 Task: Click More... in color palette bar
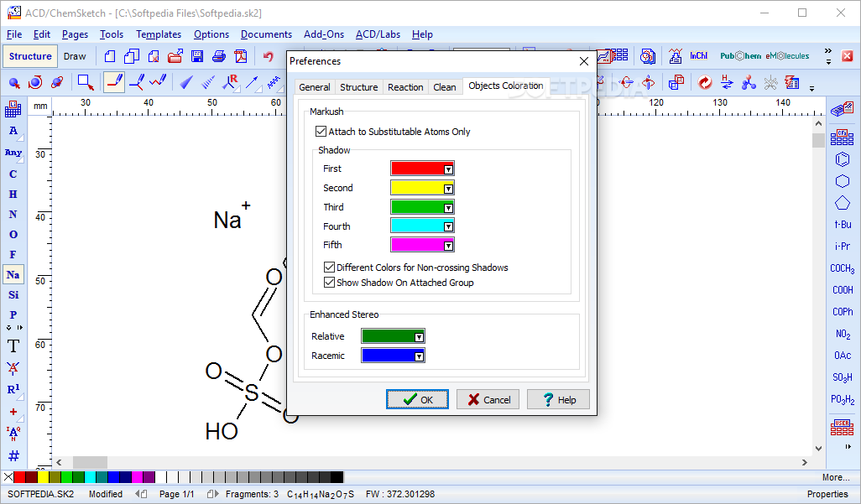point(836,477)
